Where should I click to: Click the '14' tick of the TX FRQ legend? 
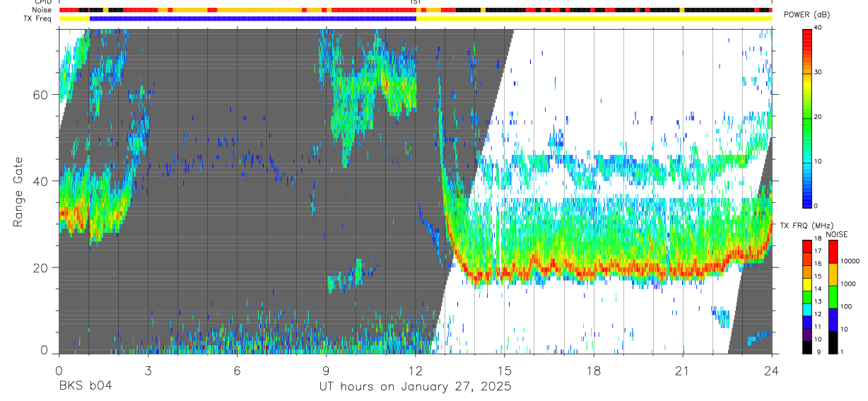818,291
